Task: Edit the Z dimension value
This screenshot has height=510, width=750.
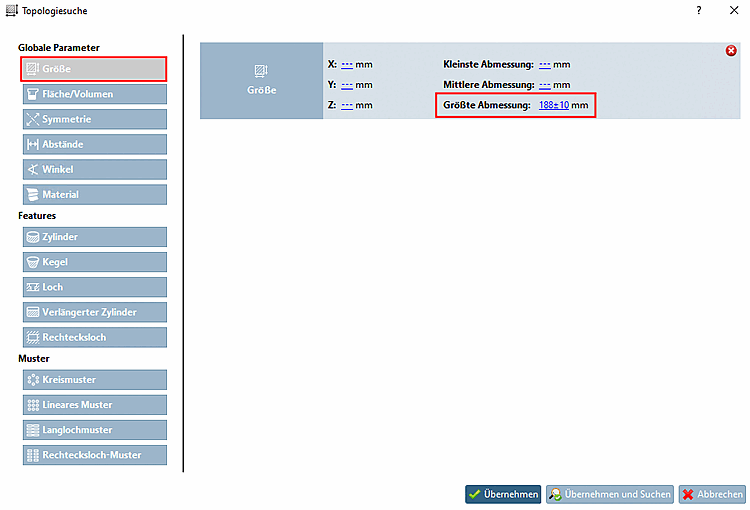Action: pyautogui.click(x=347, y=105)
